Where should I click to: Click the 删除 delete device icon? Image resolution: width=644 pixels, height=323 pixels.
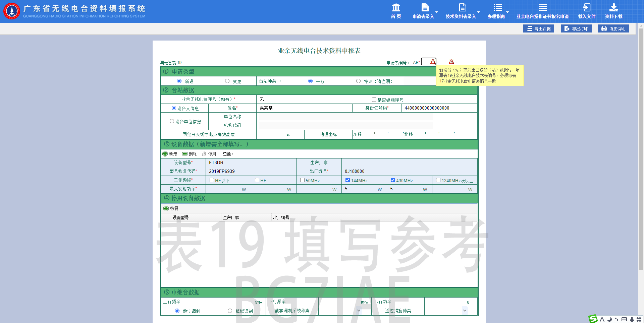point(185,154)
